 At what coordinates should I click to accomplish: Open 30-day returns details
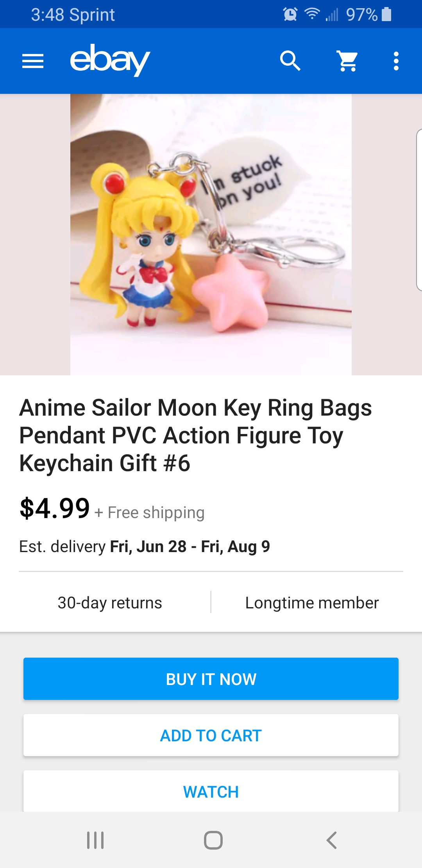[x=110, y=603]
